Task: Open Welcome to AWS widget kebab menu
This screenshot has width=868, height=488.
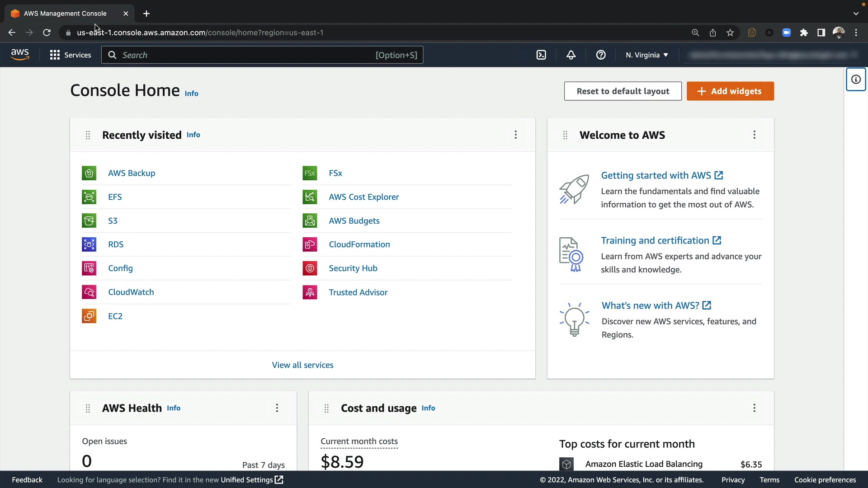Action: coord(754,135)
